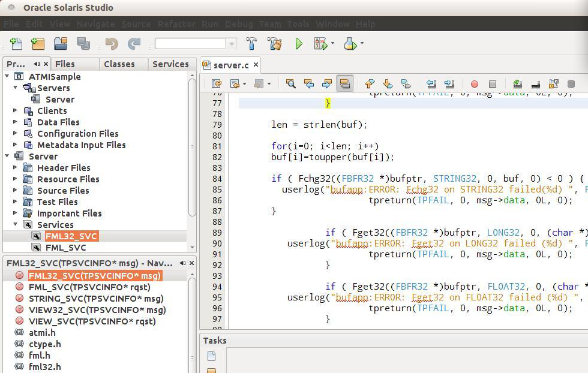Jump to last edit location icon
The image size is (588, 373).
tap(217, 83)
